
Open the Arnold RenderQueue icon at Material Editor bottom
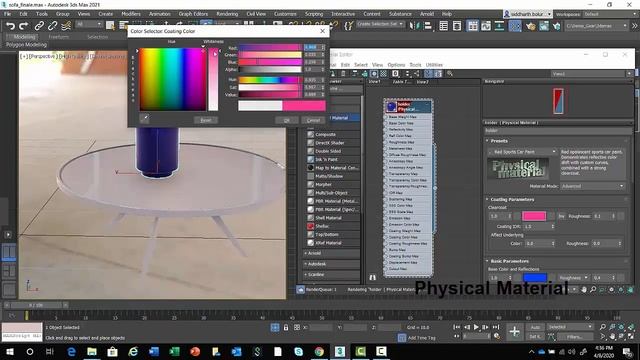point(300,289)
